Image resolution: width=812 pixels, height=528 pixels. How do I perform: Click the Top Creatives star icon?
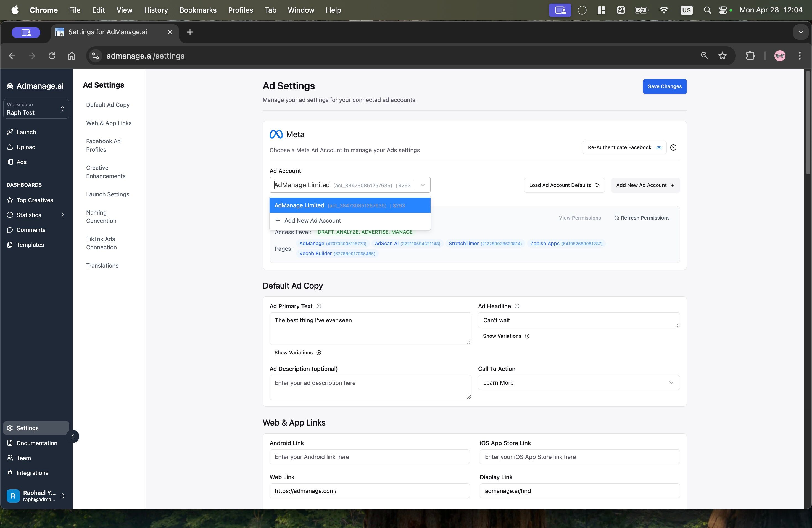(x=10, y=200)
